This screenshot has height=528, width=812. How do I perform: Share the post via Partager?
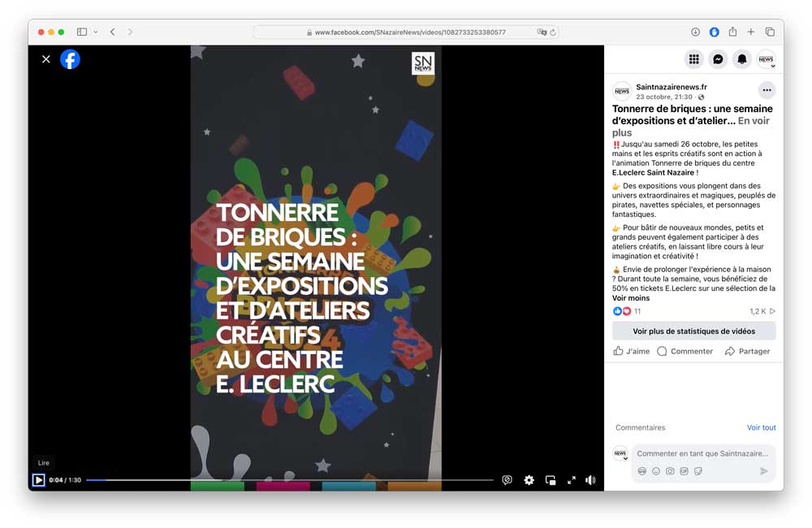747,351
